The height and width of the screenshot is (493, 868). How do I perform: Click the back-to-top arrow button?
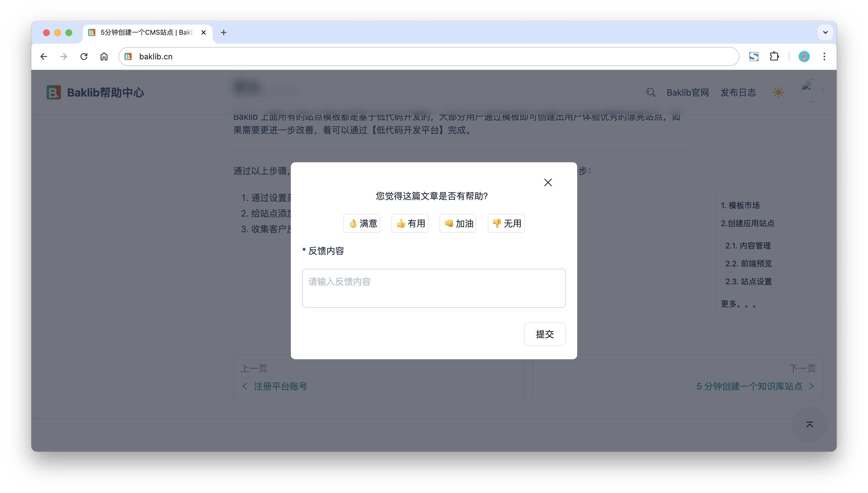(810, 425)
